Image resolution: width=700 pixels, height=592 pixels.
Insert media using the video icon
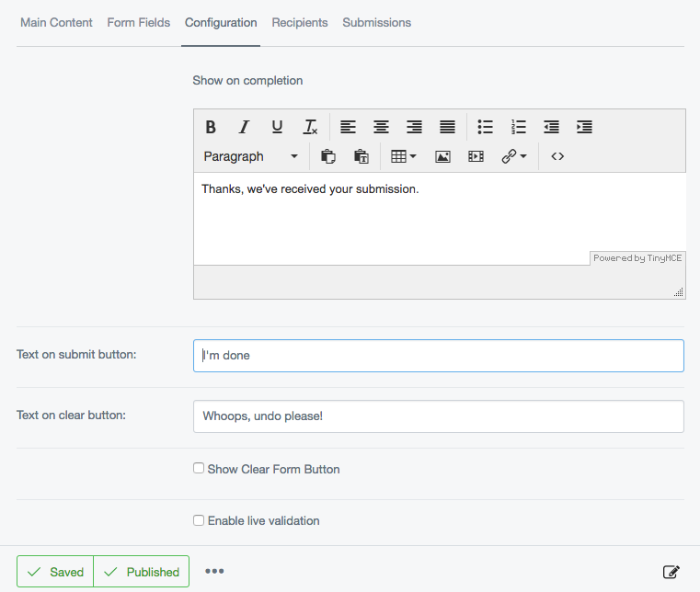coord(476,156)
